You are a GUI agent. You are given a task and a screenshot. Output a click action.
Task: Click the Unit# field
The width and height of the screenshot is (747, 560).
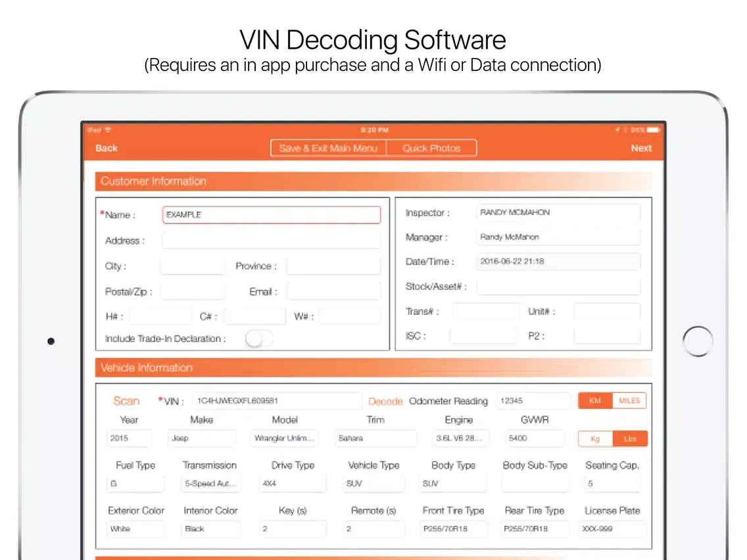pos(607,312)
